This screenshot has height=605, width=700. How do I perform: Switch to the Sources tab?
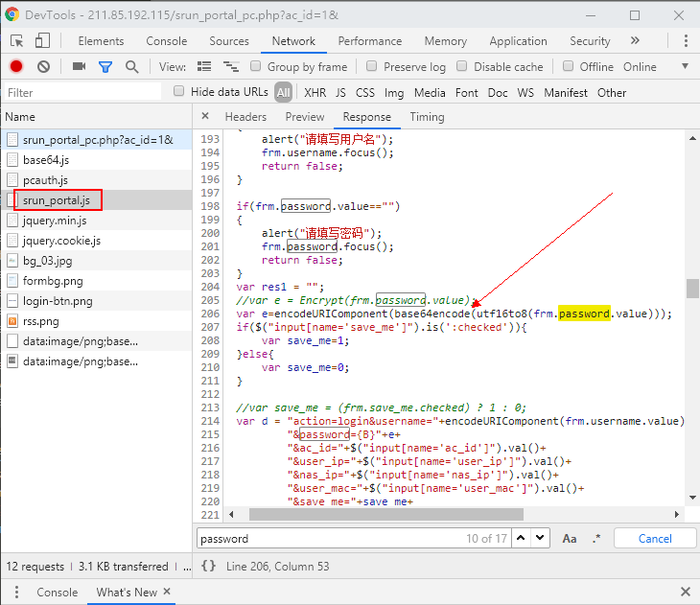pyautogui.click(x=229, y=41)
